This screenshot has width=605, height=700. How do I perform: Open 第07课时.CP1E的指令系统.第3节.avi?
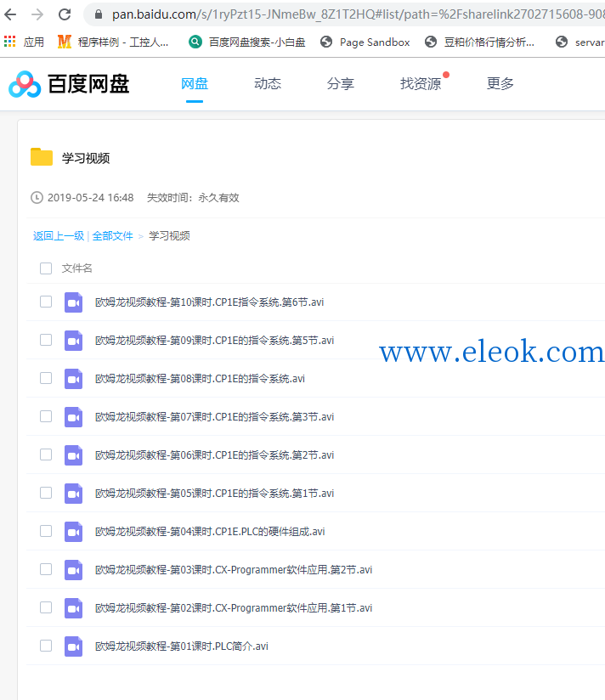click(214, 417)
